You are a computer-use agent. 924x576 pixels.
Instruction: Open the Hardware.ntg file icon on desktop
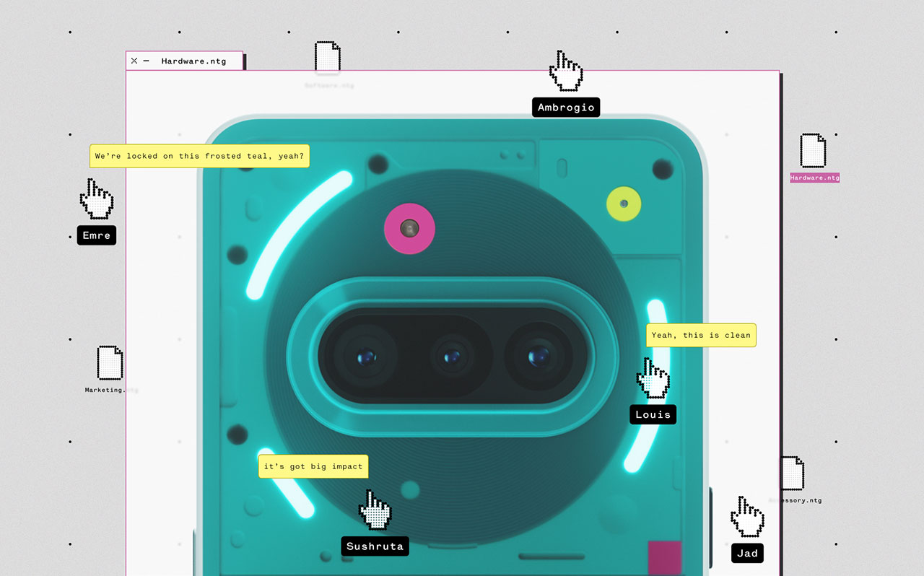pyautogui.click(x=813, y=151)
